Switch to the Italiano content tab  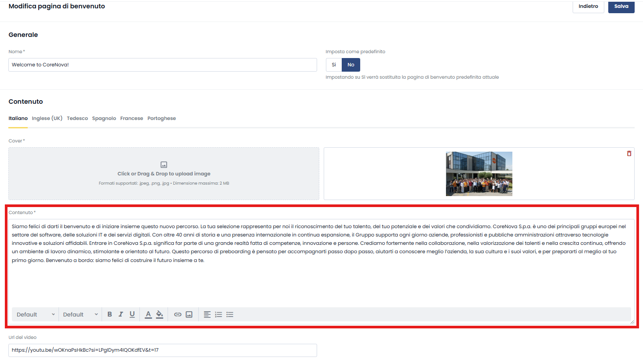point(18,118)
